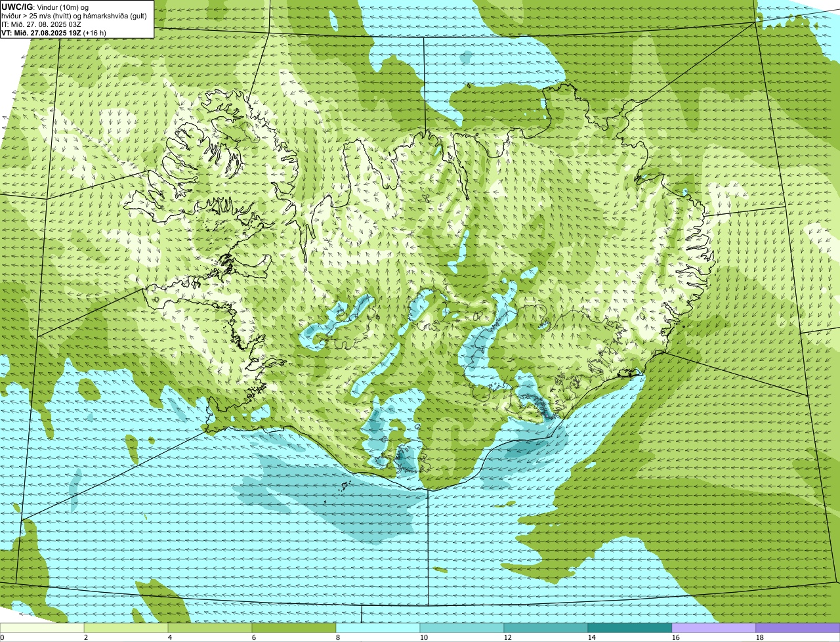
Task: Select the lavender 16–18 m/s legend swatch
Action: pyautogui.click(x=714, y=628)
